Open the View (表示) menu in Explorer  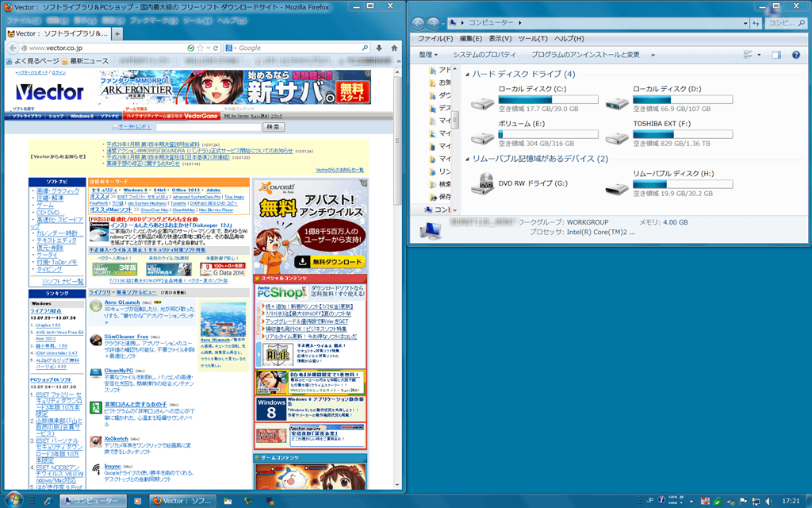500,38
